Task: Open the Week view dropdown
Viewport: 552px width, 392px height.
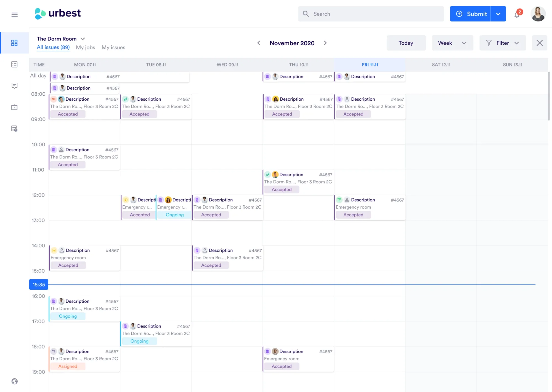Action: tap(452, 43)
